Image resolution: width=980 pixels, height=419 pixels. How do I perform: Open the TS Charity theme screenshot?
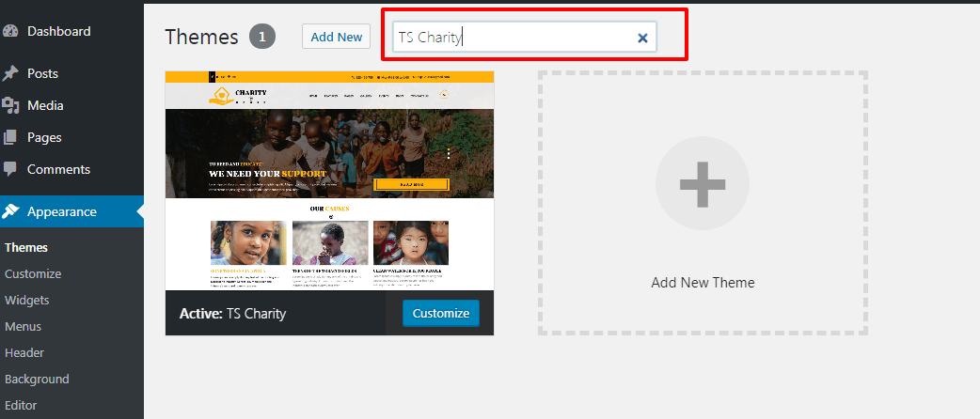click(329, 180)
